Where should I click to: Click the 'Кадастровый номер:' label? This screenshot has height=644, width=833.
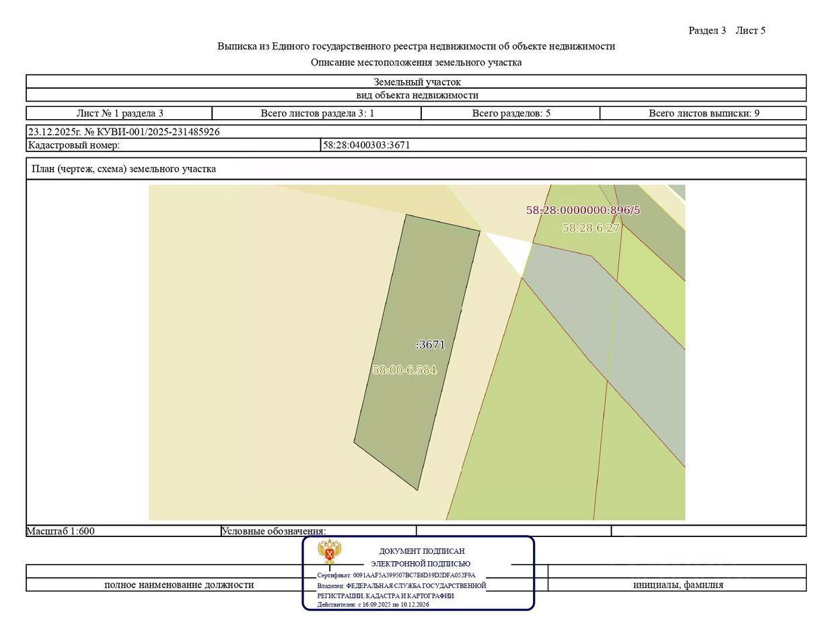[x=74, y=145]
